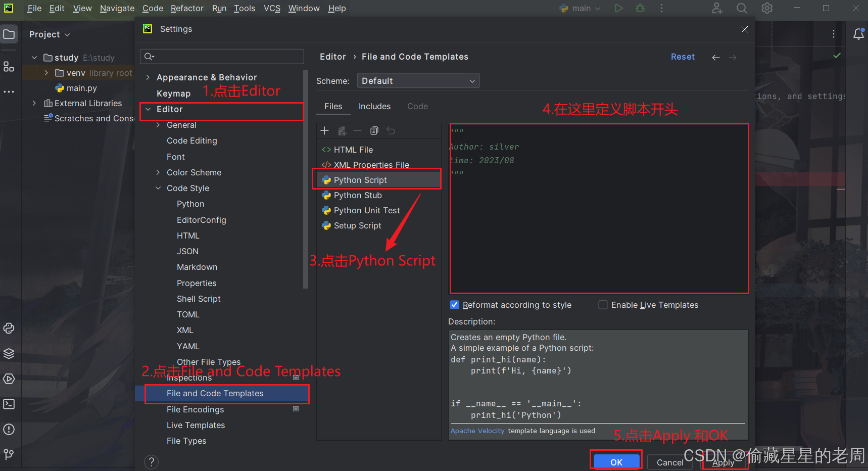
Task: Collapse the Code Style node
Action: coord(158,188)
